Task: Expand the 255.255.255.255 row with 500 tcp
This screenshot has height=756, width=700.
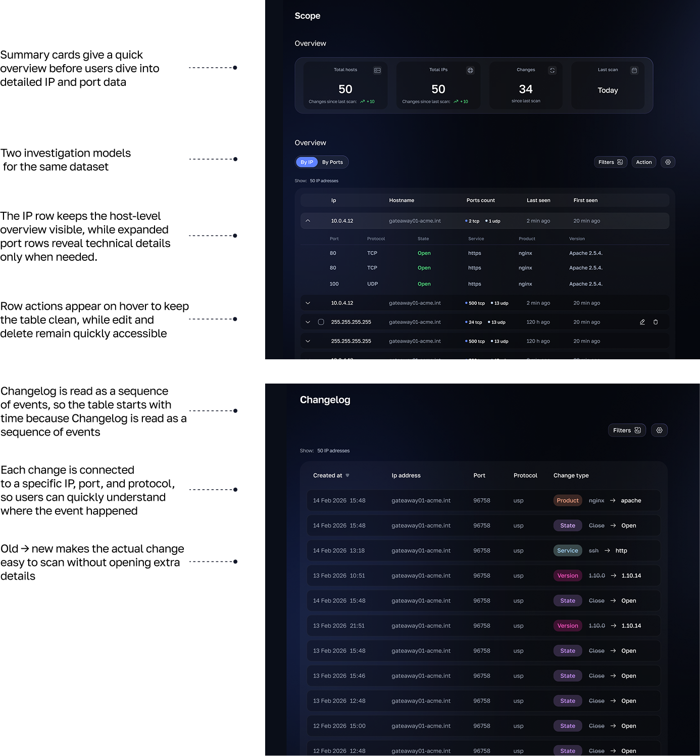Action: click(308, 341)
